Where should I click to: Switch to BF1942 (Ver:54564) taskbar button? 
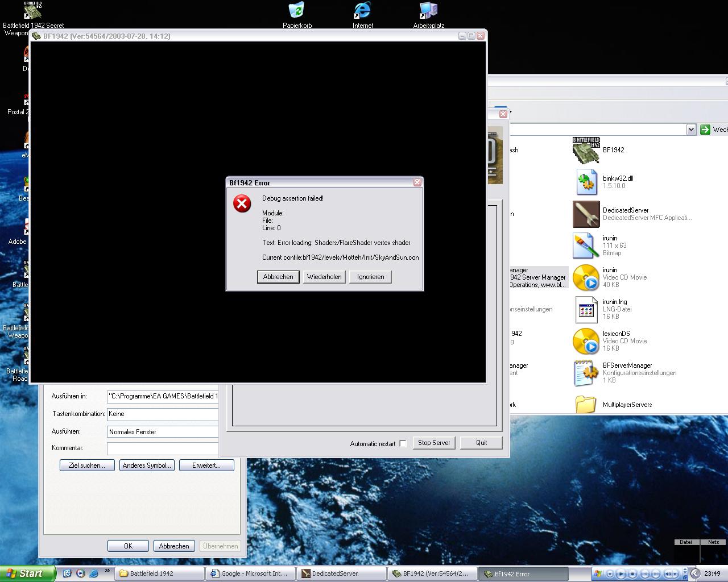coord(433,573)
